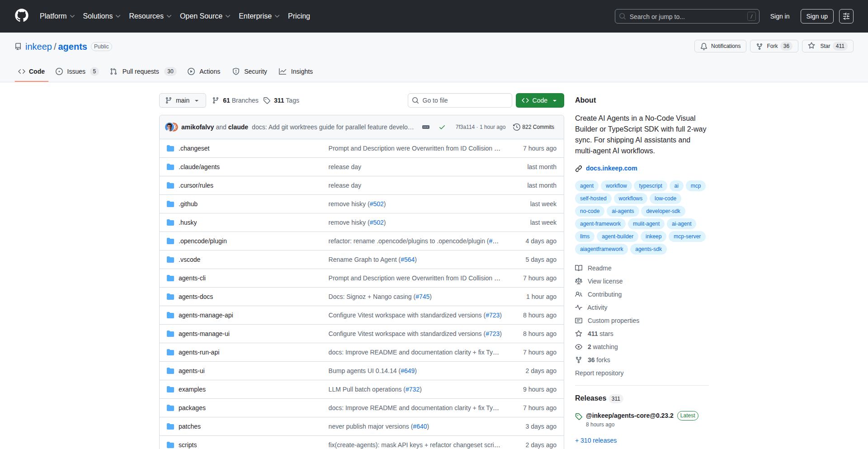Click the GitHub logo icon
The image size is (868, 449).
22,16
